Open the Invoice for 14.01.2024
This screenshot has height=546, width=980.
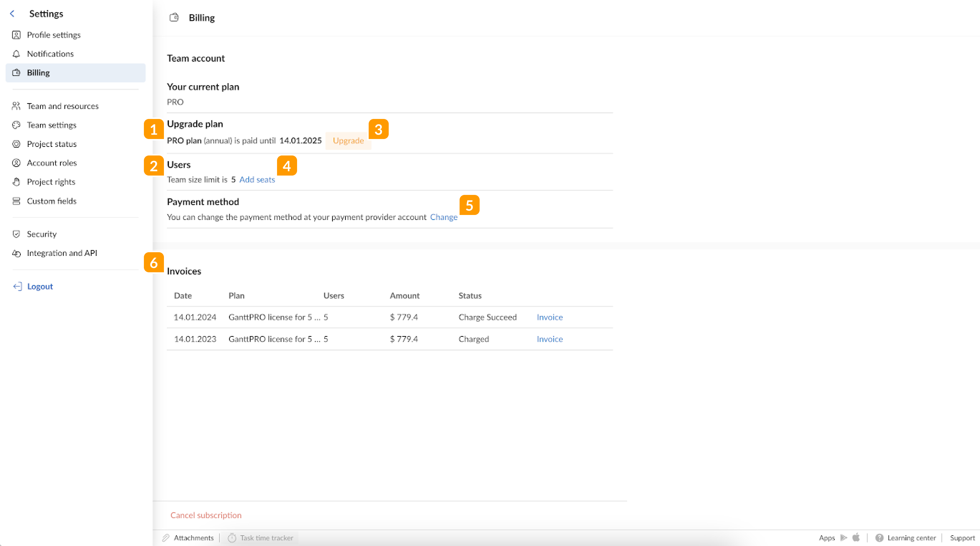click(549, 317)
